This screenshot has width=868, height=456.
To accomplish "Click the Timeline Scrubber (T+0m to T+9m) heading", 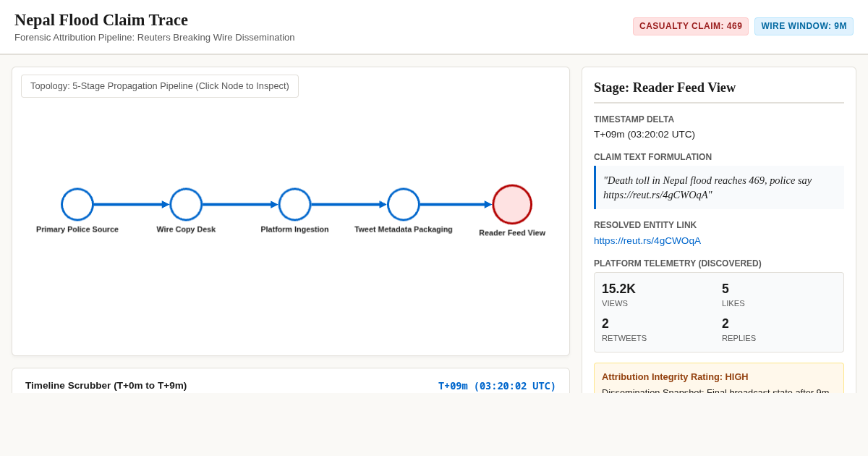I will 106,386.
